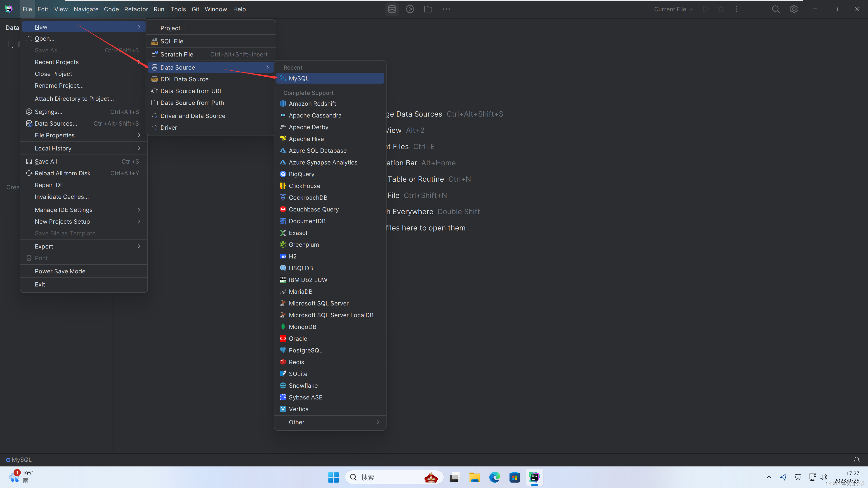Image resolution: width=868 pixels, height=488 pixels.
Task: Choose Exasol data source
Action: click(330, 233)
